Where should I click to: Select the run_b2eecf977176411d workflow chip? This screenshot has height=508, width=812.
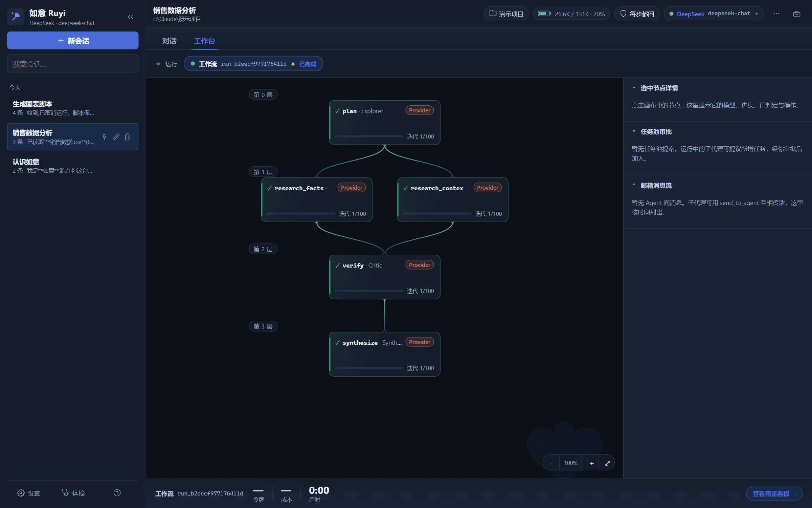click(x=253, y=64)
